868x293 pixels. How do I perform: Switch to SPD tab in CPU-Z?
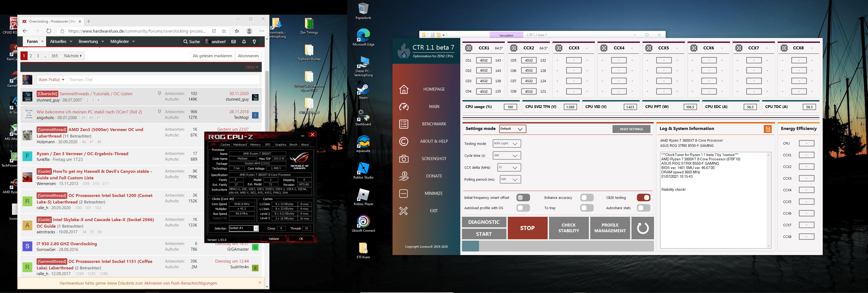pos(267,145)
